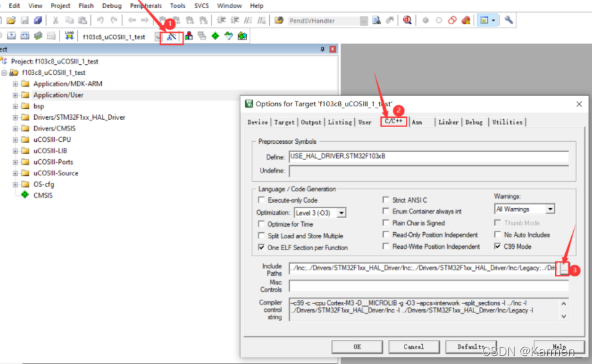Click OK in Options dialog
592x364 pixels.
pos(357,347)
